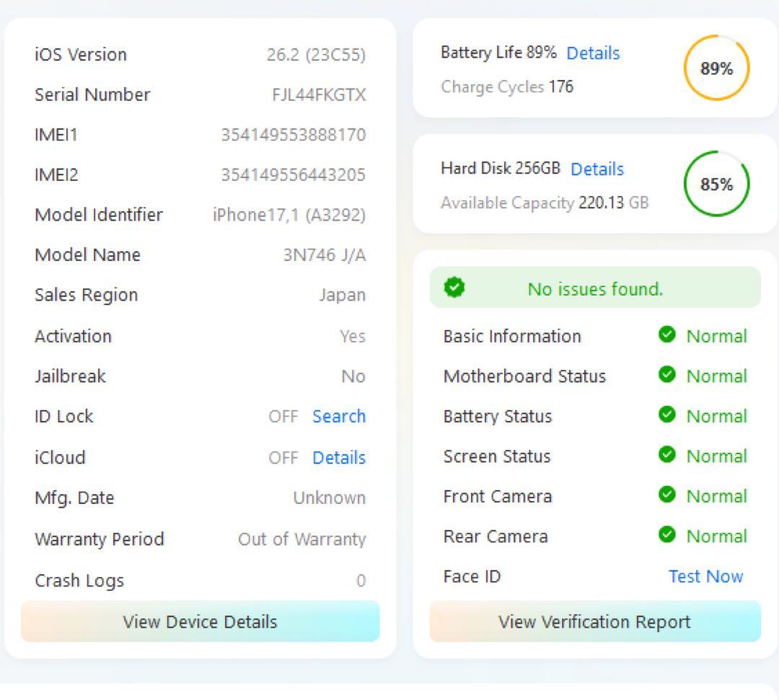Click the Rear Camera check icon
Screen dimensions: 779x700
[666, 536]
